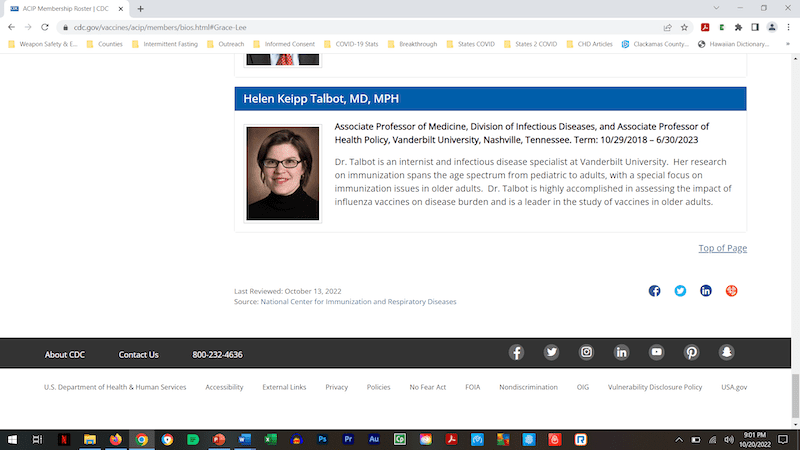The height and width of the screenshot is (450, 800).
Task: Open volume control in system tray
Action: tap(729, 439)
